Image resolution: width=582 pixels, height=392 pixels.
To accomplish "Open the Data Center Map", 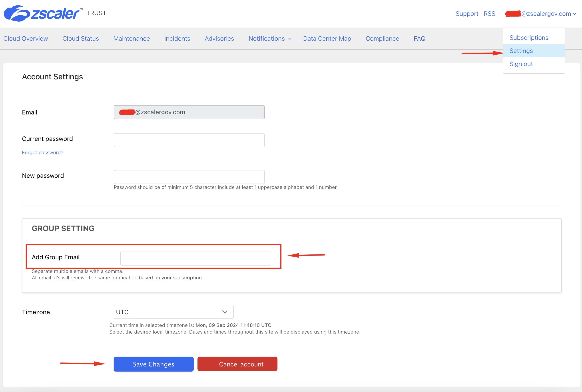I will 327,38.
